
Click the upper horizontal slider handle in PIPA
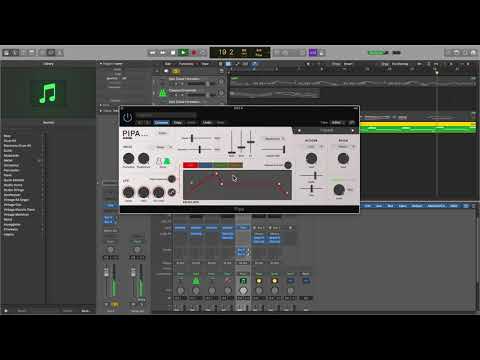pos(192,138)
